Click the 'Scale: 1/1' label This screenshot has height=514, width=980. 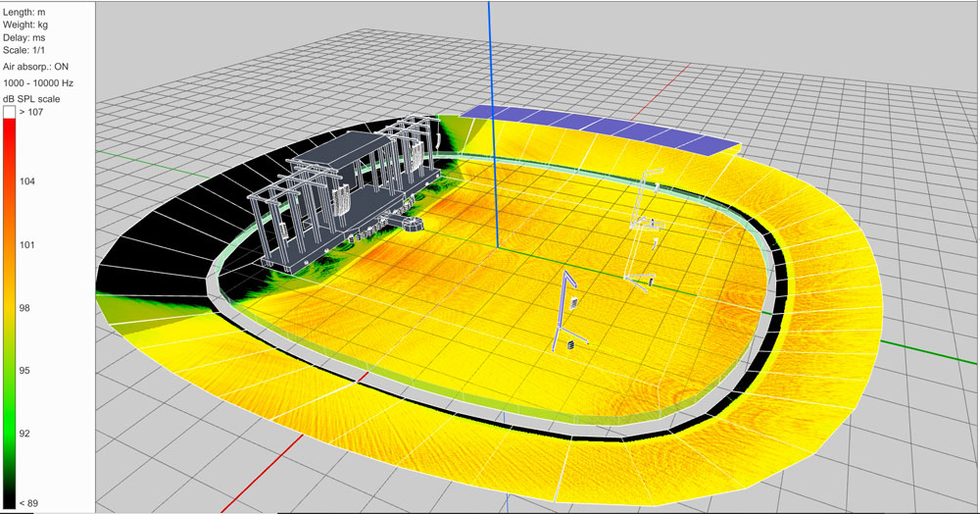24,50
